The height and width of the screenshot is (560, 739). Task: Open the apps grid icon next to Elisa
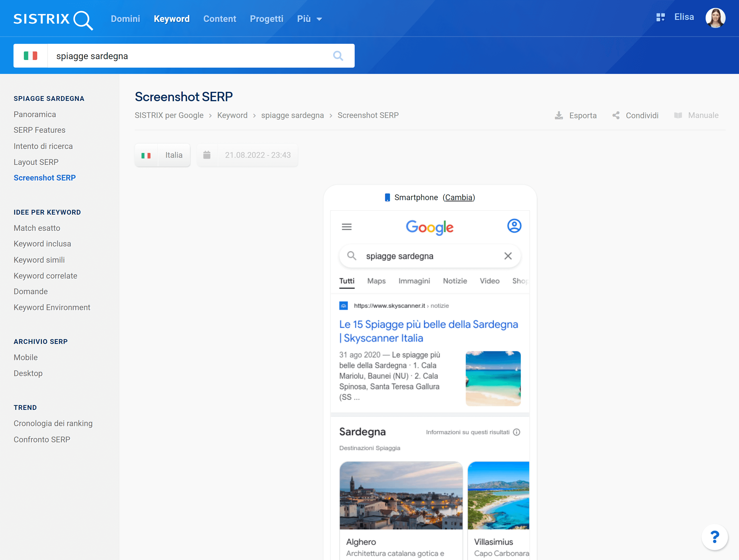click(661, 17)
